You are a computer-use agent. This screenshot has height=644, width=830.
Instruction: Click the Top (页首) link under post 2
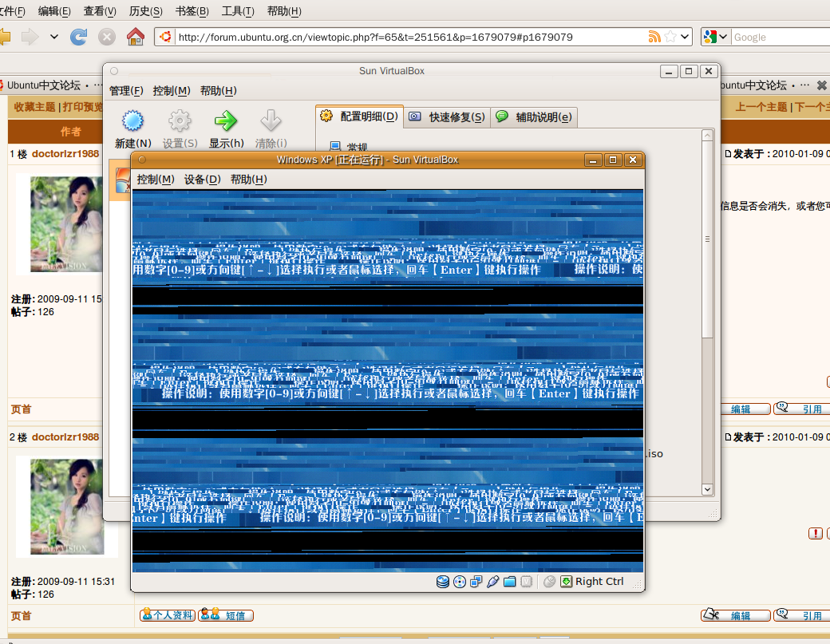(x=22, y=615)
